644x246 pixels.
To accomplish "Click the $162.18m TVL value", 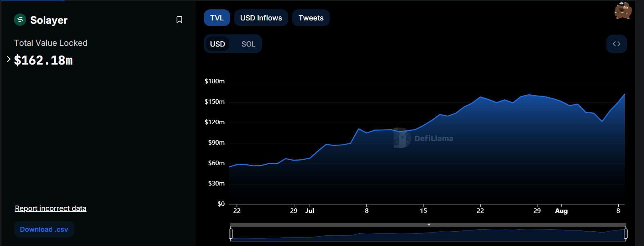I will tap(43, 60).
